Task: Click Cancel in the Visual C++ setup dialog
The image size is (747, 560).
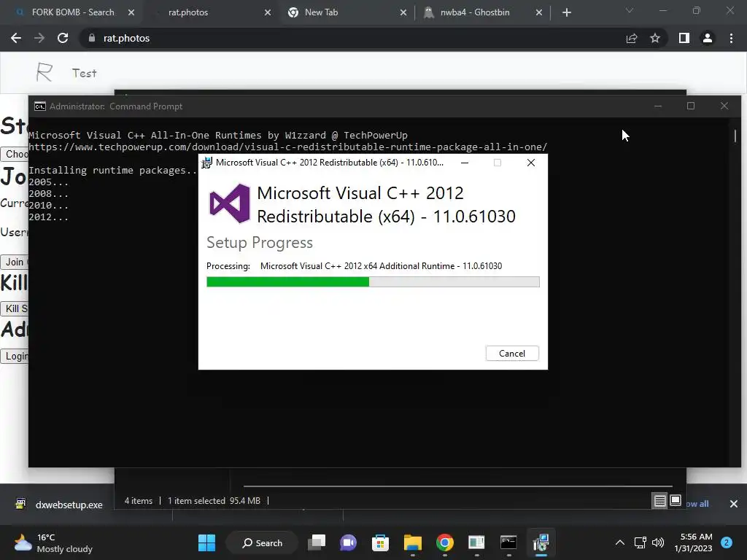Action: [512, 354]
